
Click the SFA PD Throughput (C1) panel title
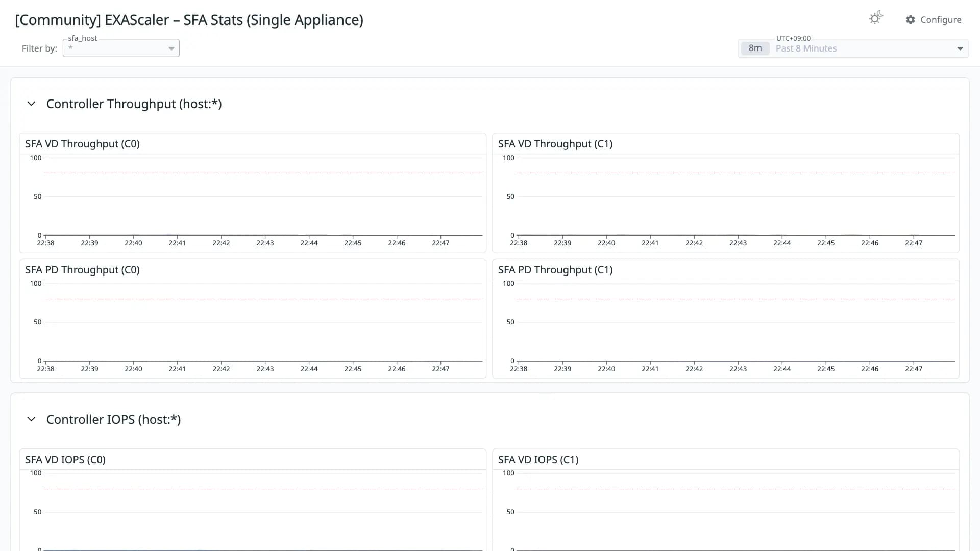[555, 270]
